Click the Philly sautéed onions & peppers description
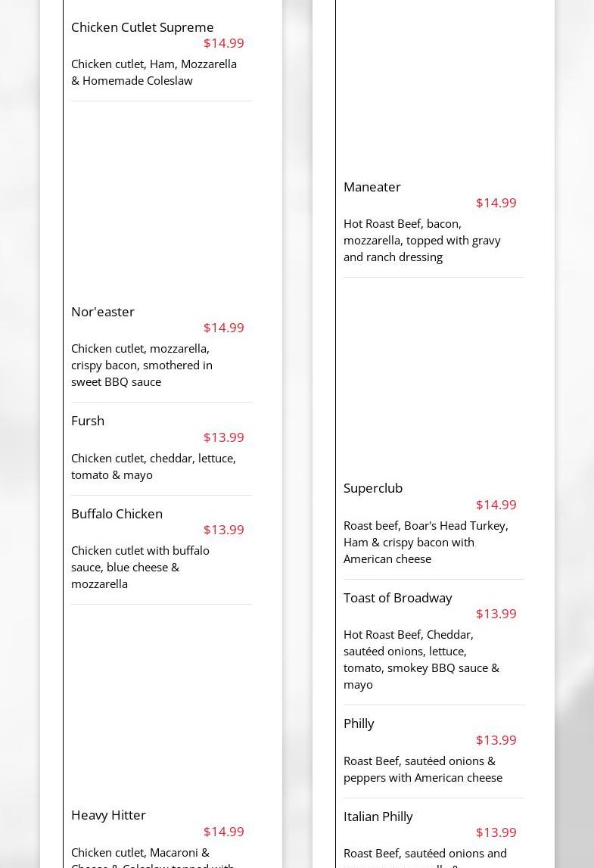The width and height of the screenshot is (594, 868). pyautogui.click(x=422, y=769)
